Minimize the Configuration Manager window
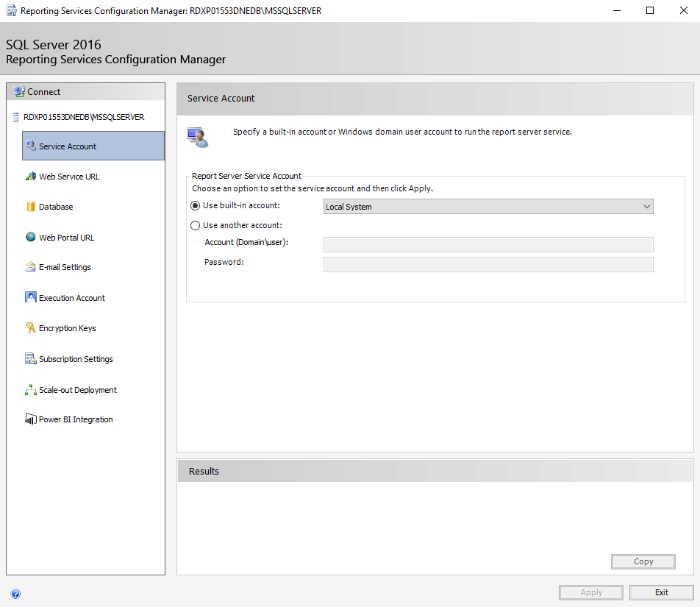Screen dimensions: 700x607 617,11
